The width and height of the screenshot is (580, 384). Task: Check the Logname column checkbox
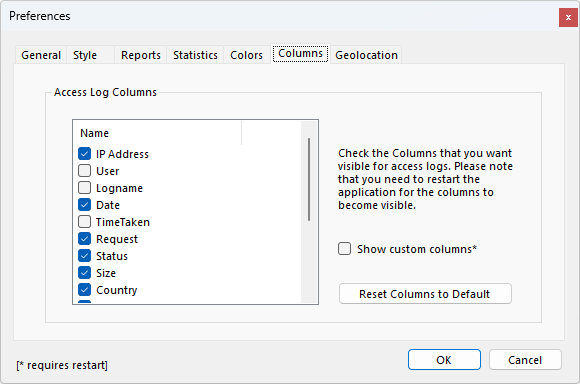84,188
